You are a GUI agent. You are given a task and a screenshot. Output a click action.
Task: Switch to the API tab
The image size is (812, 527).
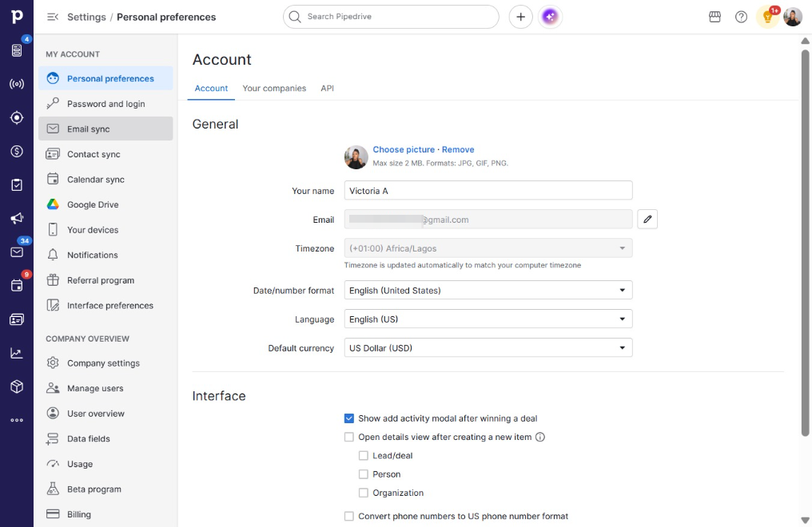(x=328, y=89)
